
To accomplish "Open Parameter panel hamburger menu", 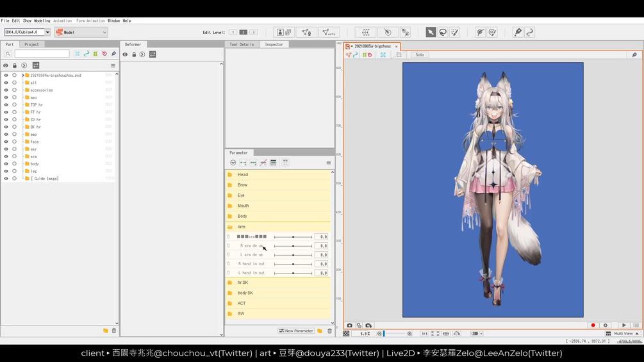I will click(329, 163).
